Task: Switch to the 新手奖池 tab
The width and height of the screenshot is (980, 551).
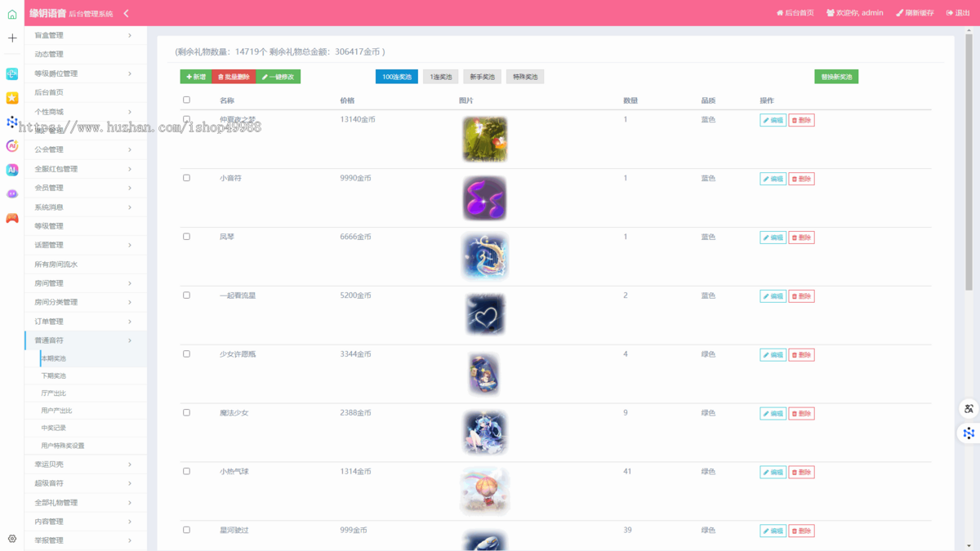Action: 482,77
